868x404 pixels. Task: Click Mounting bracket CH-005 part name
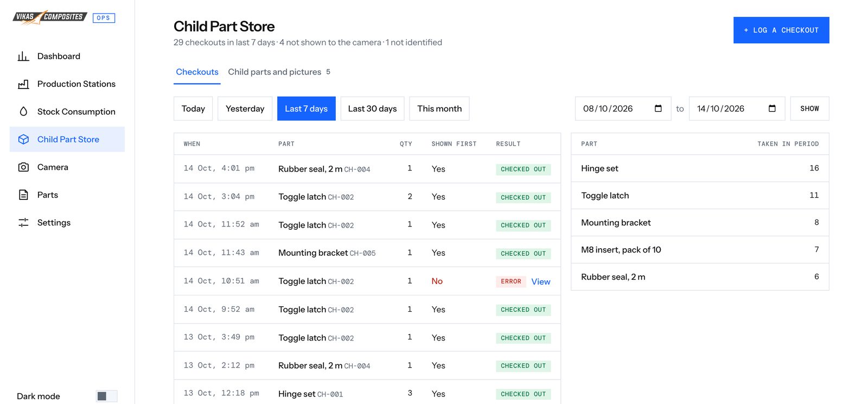click(x=327, y=253)
